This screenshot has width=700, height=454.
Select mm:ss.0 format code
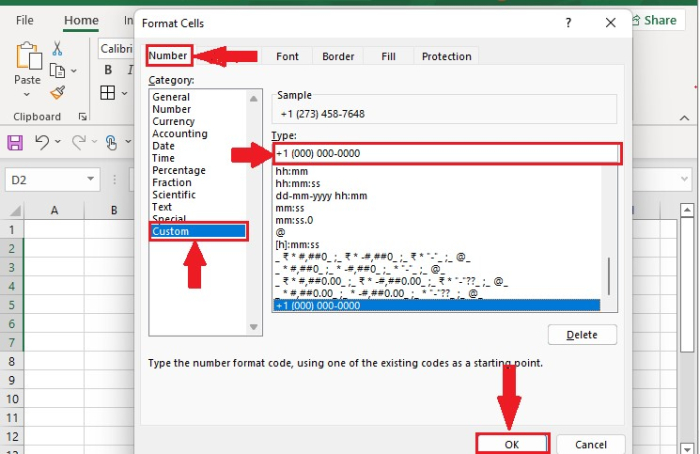294,220
